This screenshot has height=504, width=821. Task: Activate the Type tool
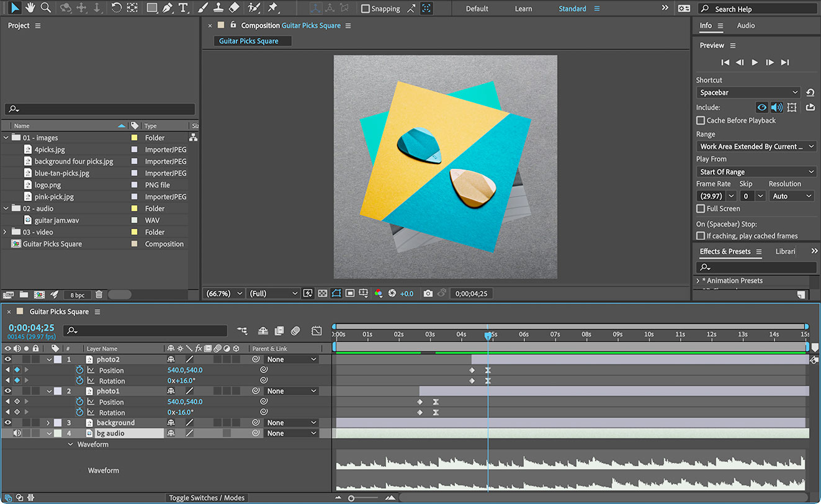click(x=183, y=8)
